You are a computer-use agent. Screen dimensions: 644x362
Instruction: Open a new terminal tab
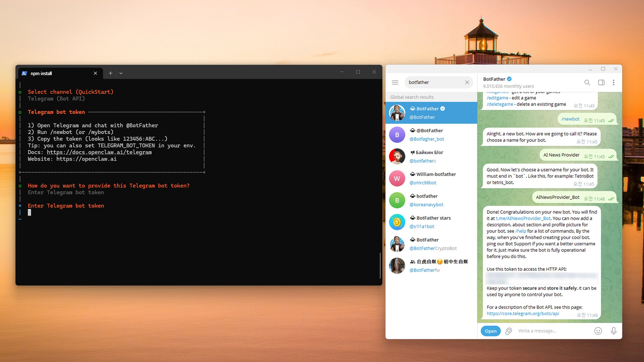110,73
